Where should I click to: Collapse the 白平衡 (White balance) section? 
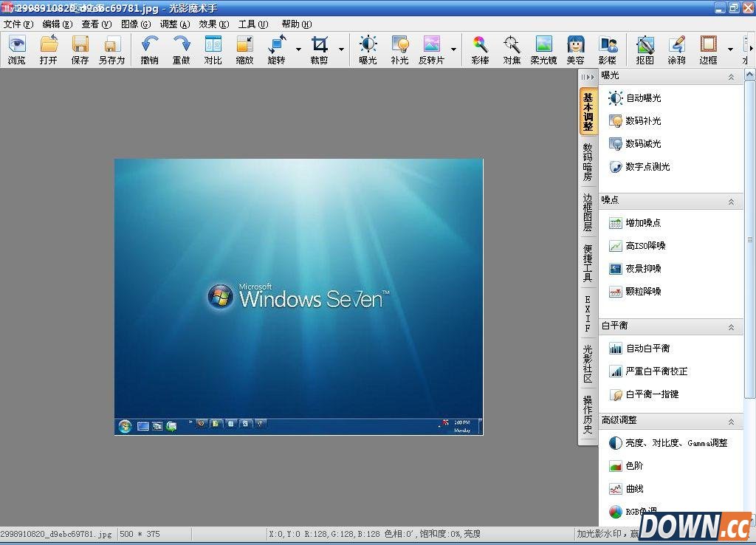click(731, 326)
